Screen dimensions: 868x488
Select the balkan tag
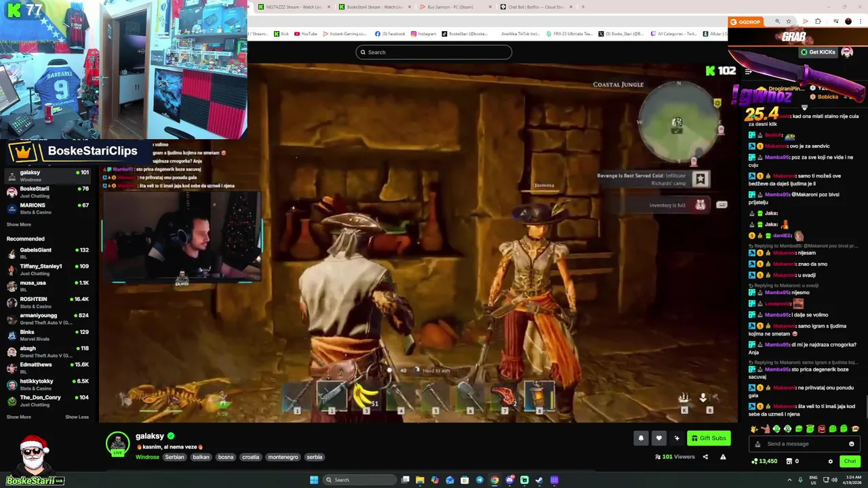[201, 457]
